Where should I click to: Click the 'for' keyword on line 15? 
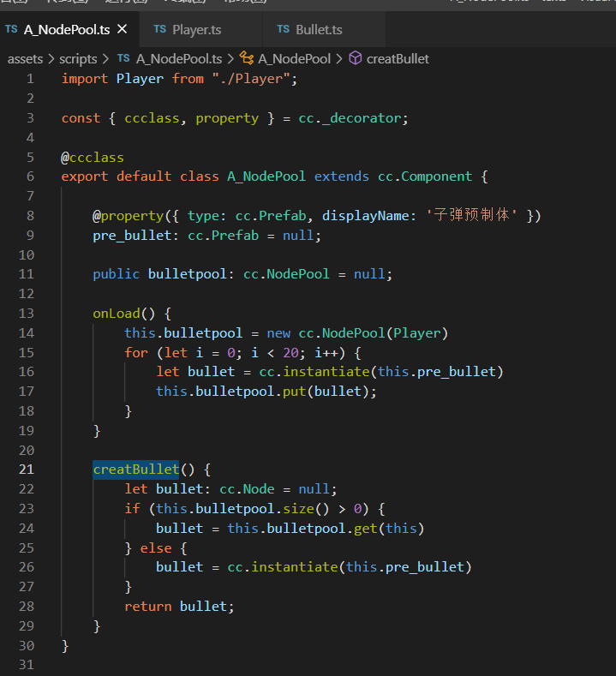[136, 353]
